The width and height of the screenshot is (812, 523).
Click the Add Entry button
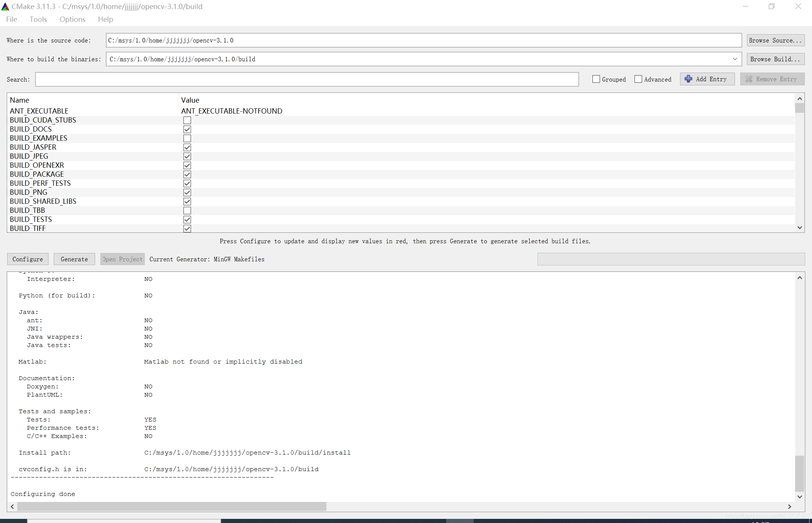707,79
